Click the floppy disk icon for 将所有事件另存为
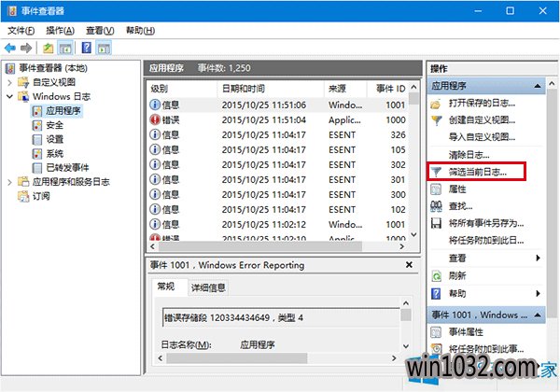This screenshot has height=392, width=560. (436, 223)
